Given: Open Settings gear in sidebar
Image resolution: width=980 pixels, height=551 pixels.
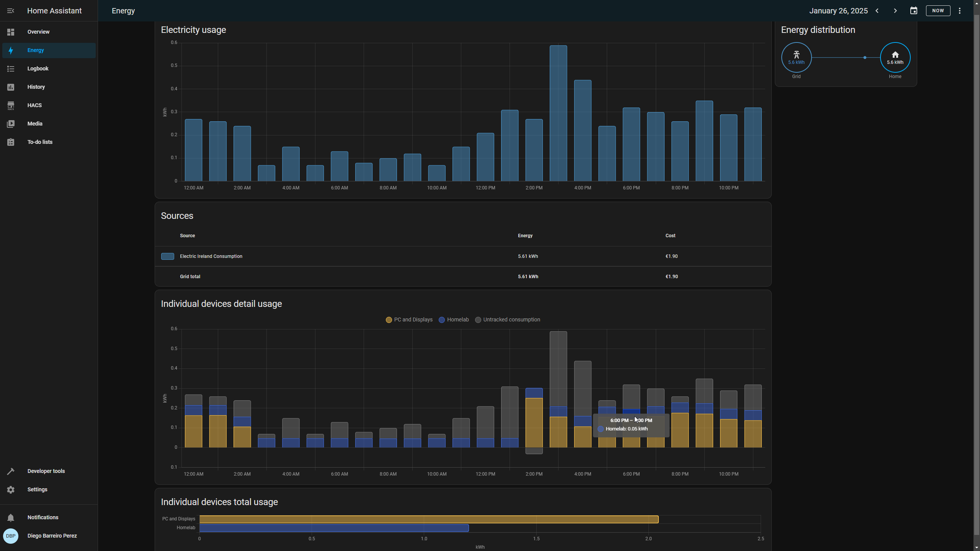Looking at the screenshot, I should pyautogui.click(x=11, y=490).
